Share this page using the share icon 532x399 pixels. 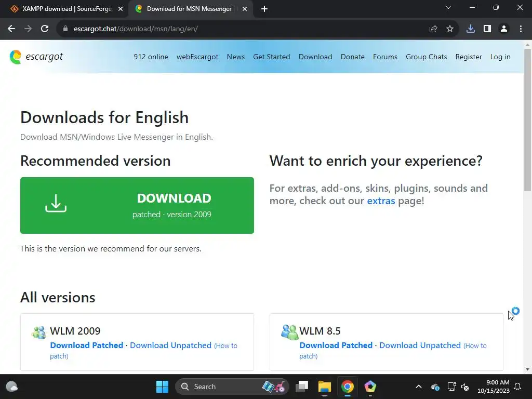433,29
